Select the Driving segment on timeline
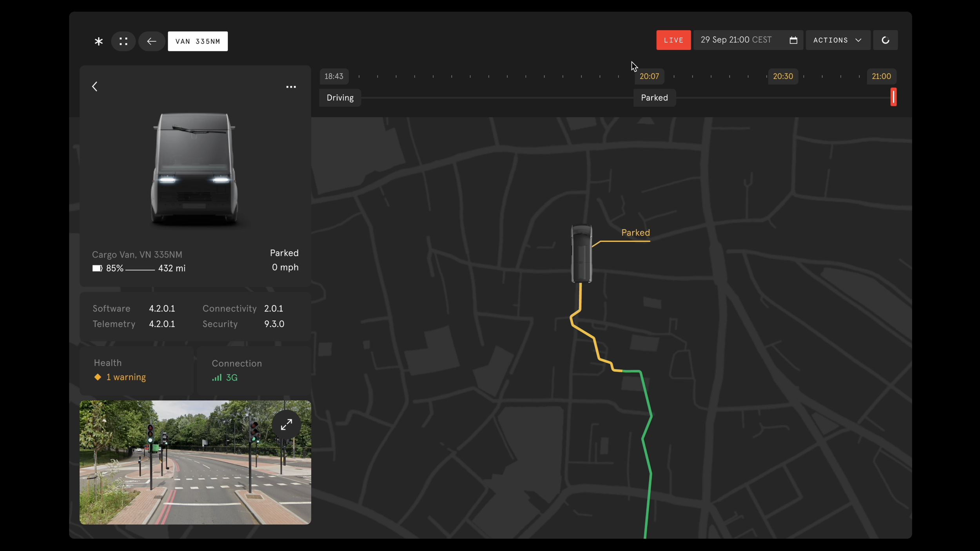This screenshot has height=551, width=980. pos(340,98)
